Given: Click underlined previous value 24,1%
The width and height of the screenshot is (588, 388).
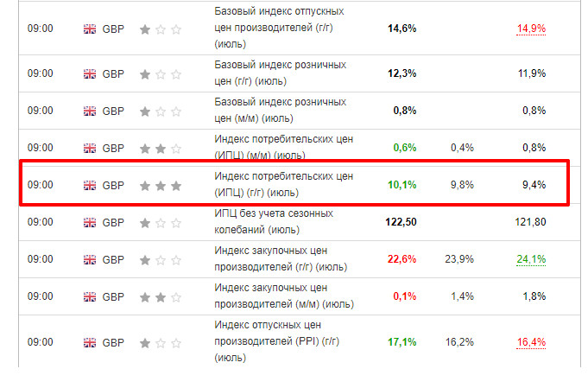Looking at the screenshot, I should 531,259.
